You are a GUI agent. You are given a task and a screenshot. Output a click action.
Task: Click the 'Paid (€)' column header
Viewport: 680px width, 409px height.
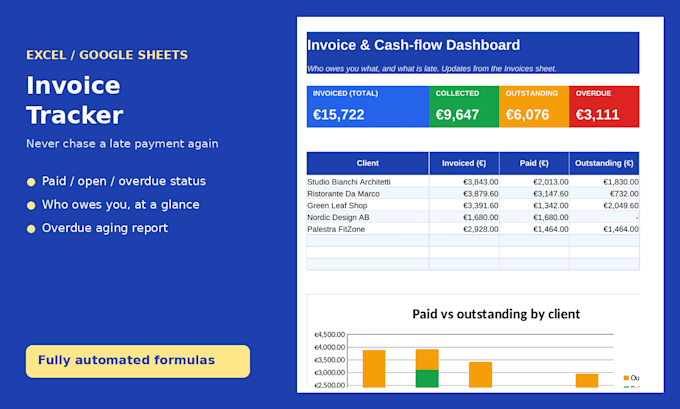(x=534, y=163)
